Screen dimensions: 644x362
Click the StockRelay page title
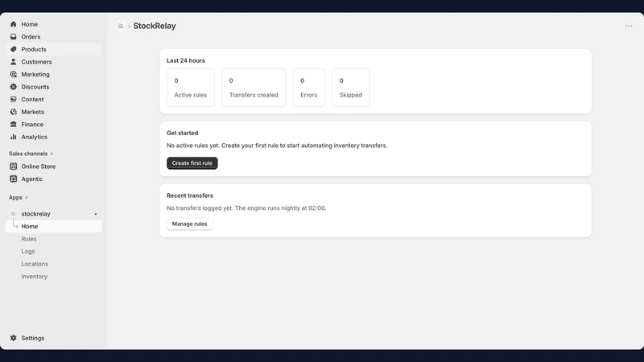click(155, 26)
